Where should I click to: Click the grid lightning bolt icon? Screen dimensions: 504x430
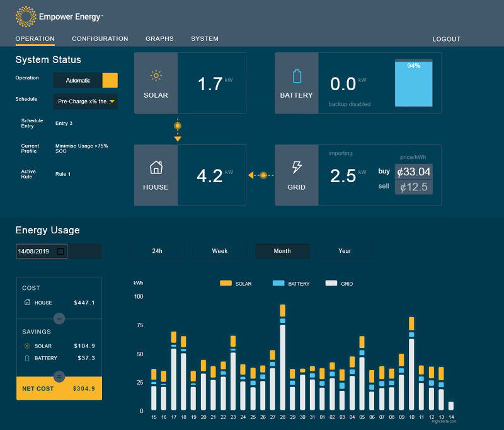[x=296, y=167]
